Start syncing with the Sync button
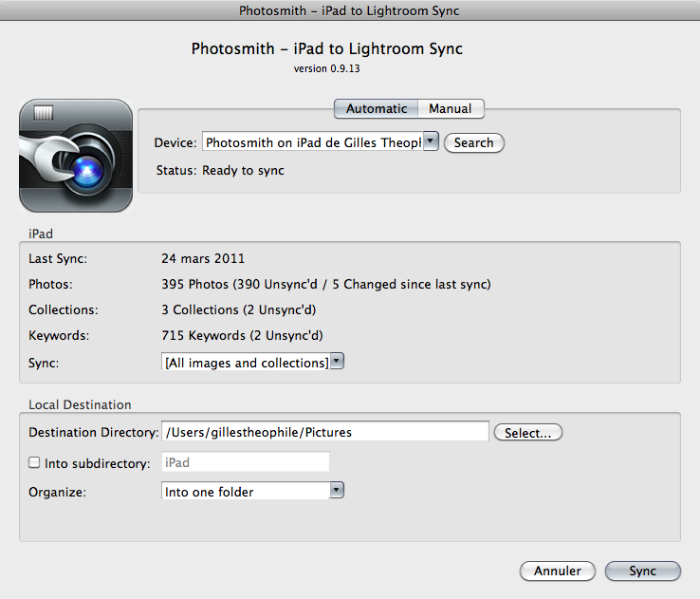 point(643,571)
